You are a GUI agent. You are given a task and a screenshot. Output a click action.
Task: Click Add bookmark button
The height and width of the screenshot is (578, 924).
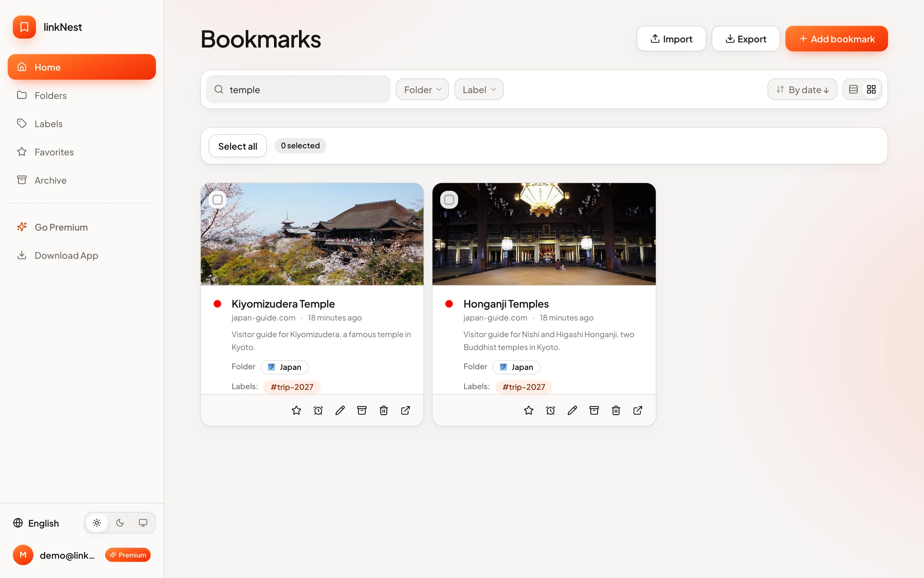(x=836, y=39)
